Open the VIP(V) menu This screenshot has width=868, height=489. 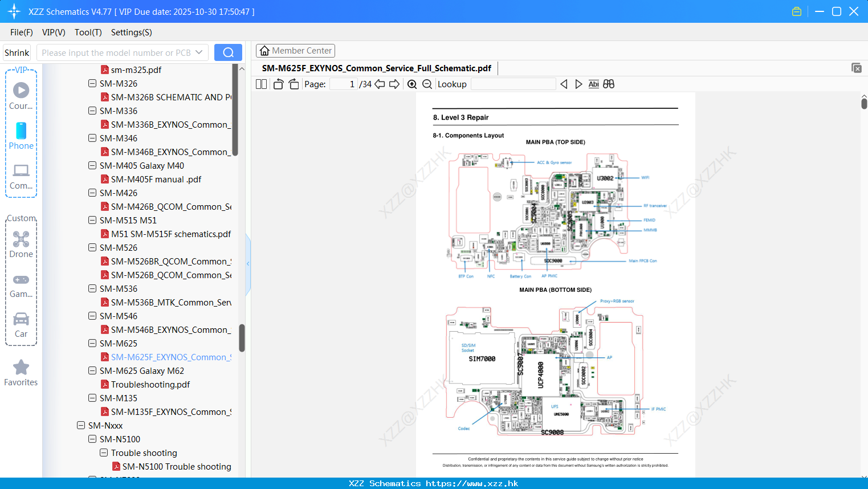pyautogui.click(x=54, y=32)
